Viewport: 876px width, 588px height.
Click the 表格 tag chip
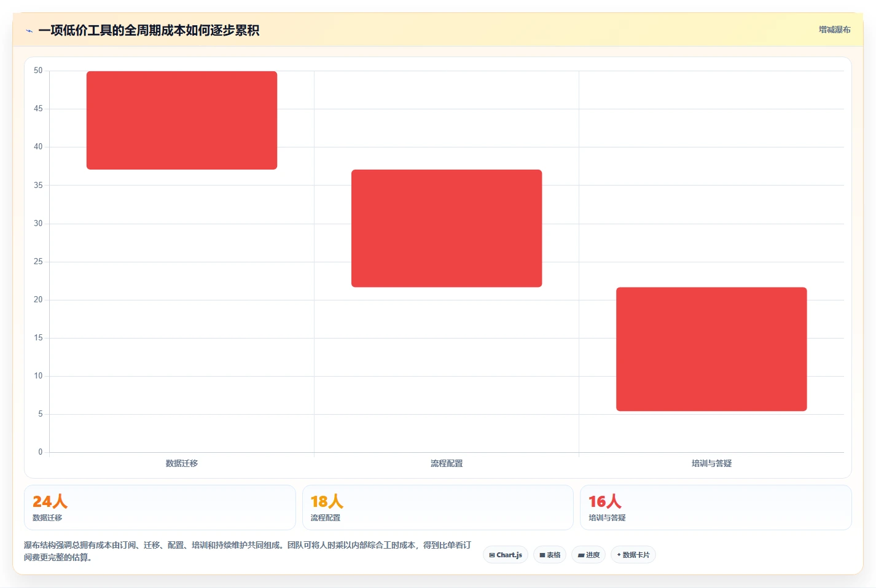[550, 555]
